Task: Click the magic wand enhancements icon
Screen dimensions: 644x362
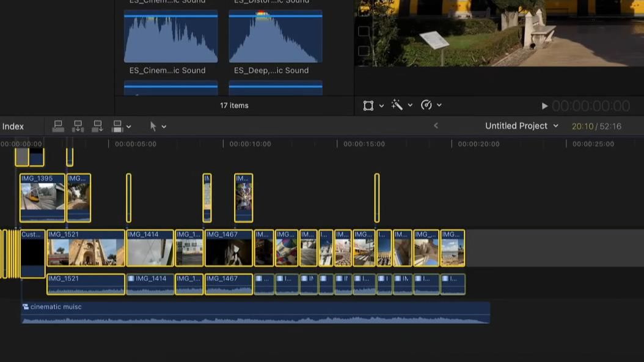Action: (397, 105)
